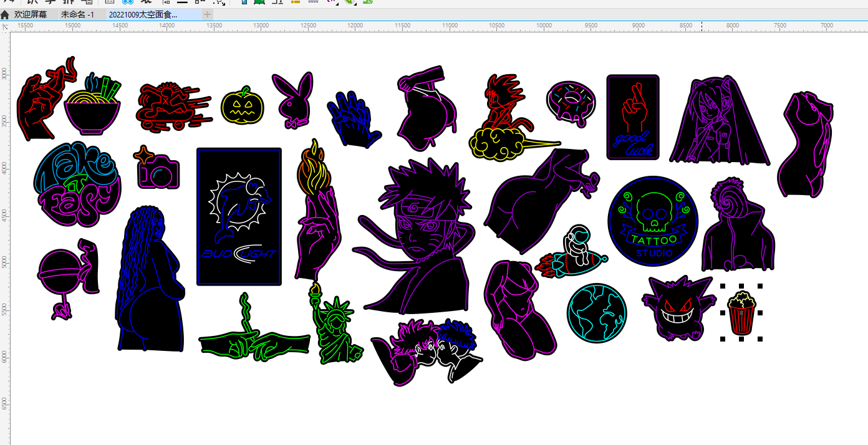Select the pink neon camera sticker
The width and height of the screenshot is (868, 445).
[x=157, y=167]
